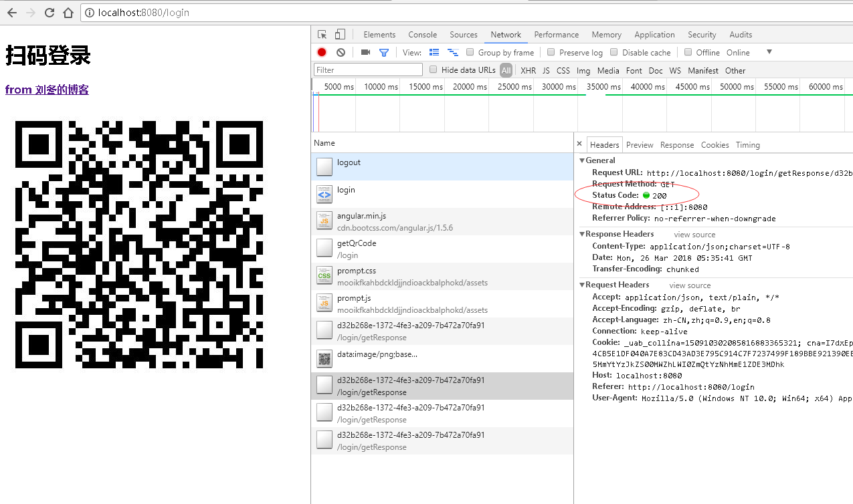The height and width of the screenshot is (504, 853).
Task: Select the getQrCode request icon
Action: click(x=324, y=249)
